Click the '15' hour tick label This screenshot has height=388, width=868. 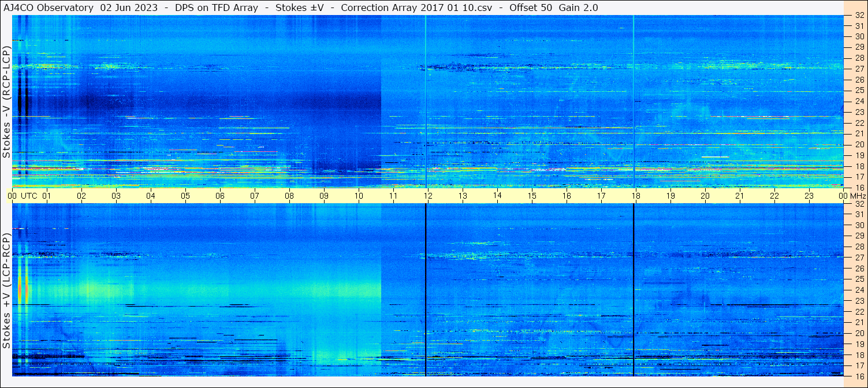pos(532,196)
